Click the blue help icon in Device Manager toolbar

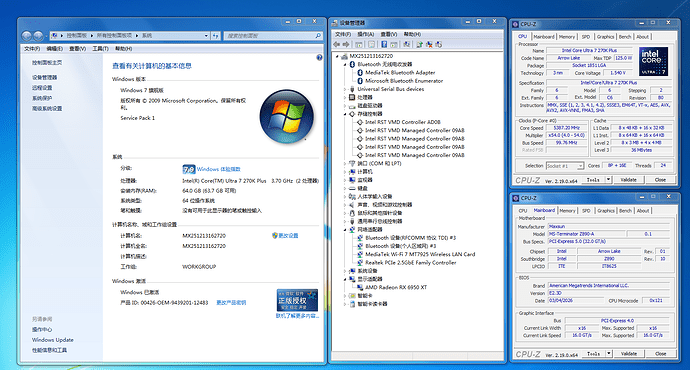point(384,44)
